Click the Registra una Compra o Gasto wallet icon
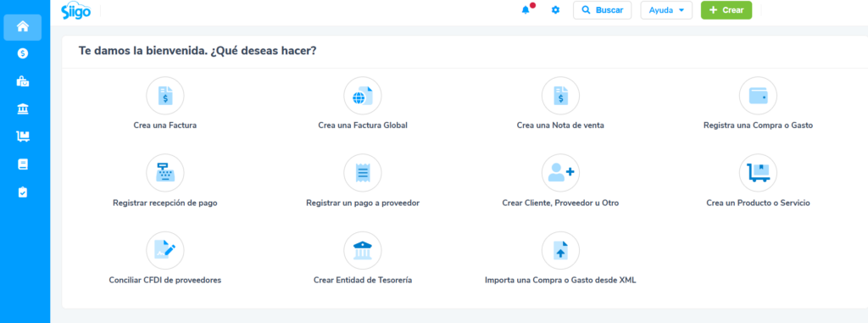This screenshot has width=868, height=323. coord(758,95)
